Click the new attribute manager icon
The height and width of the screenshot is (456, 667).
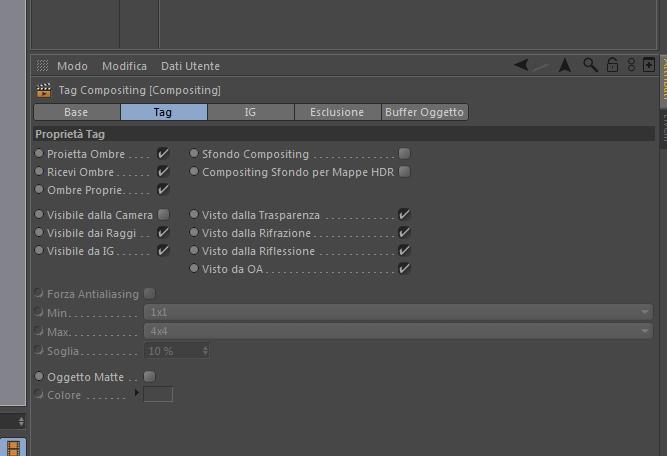(649, 65)
